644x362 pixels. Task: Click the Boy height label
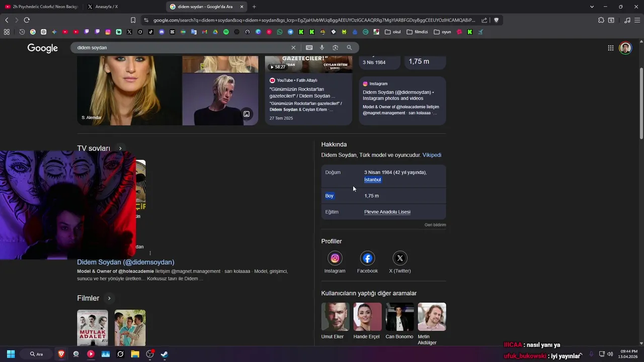pos(330,196)
